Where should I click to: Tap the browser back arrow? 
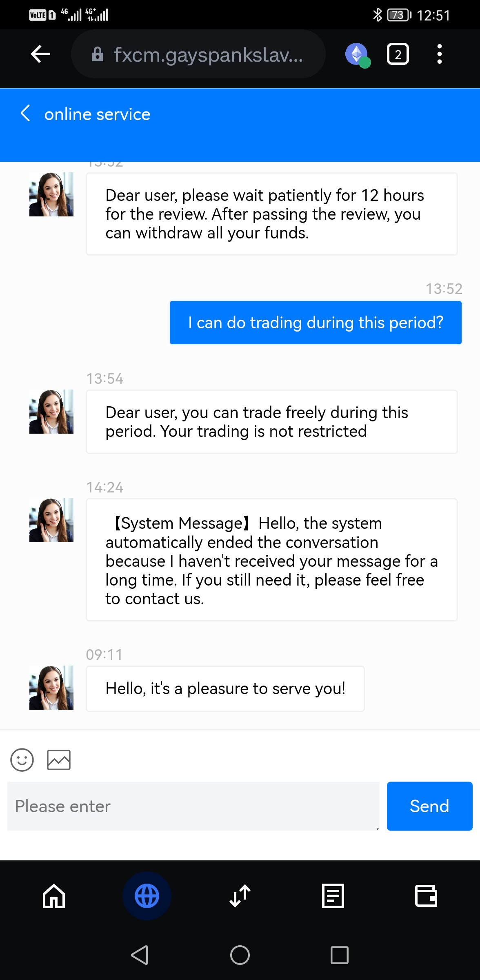click(40, 54)
